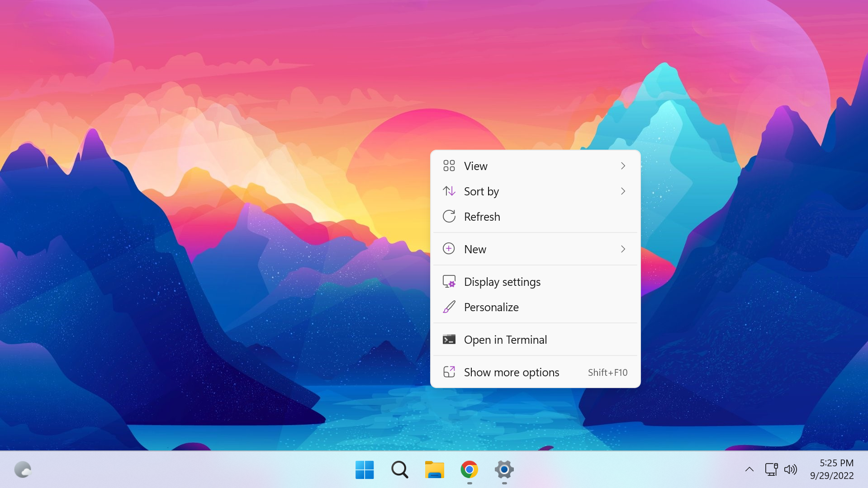Launch Google Chrome from the taskbar
Viewport: 868px width, 488px height.
pyautogui.click(x=469, y=469)
